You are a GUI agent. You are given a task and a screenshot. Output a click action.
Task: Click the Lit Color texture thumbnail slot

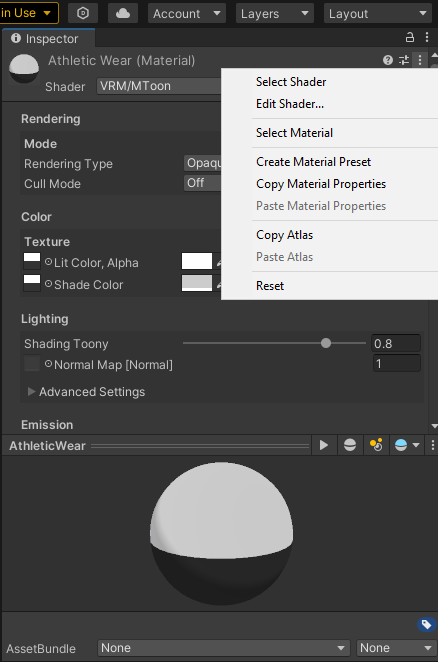[x=32, y=261]
